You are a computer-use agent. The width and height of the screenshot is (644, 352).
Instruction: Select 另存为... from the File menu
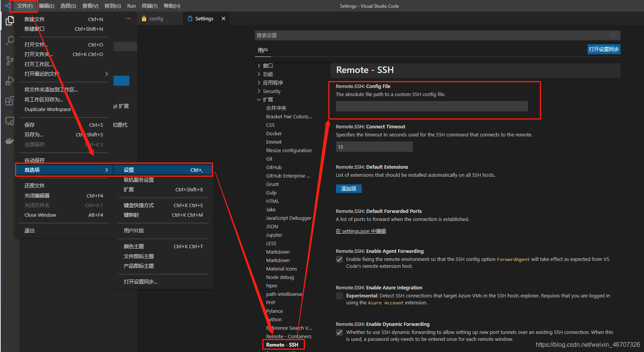click(64, 134)
